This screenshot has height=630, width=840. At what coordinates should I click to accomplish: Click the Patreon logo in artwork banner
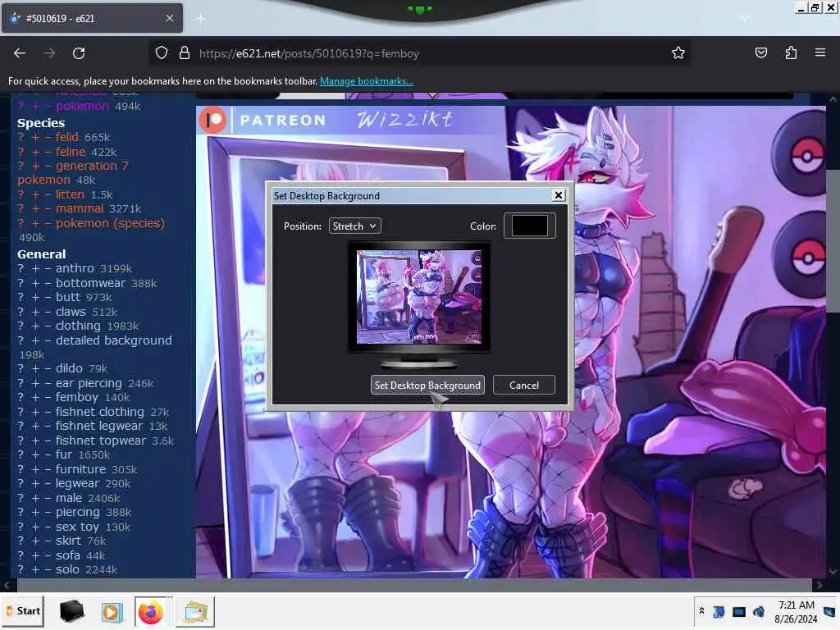coord(213,120)
